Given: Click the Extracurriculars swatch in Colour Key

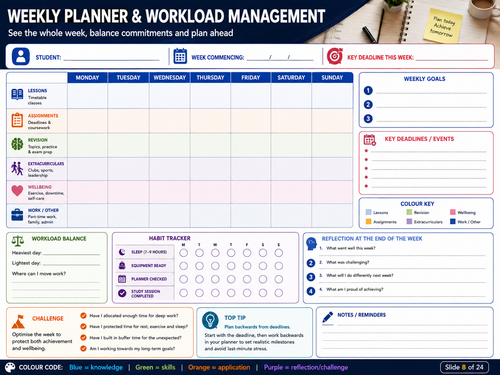Looking at the screenshot, I should (x=409, y=221).
